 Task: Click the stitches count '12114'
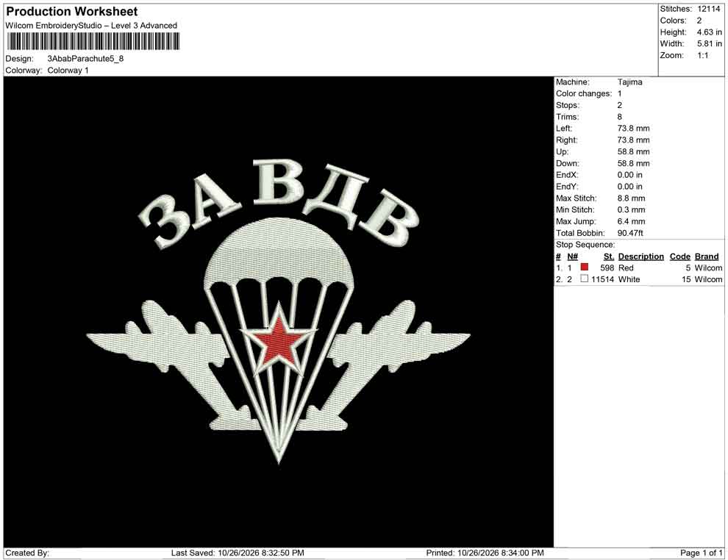click(708, 9)
